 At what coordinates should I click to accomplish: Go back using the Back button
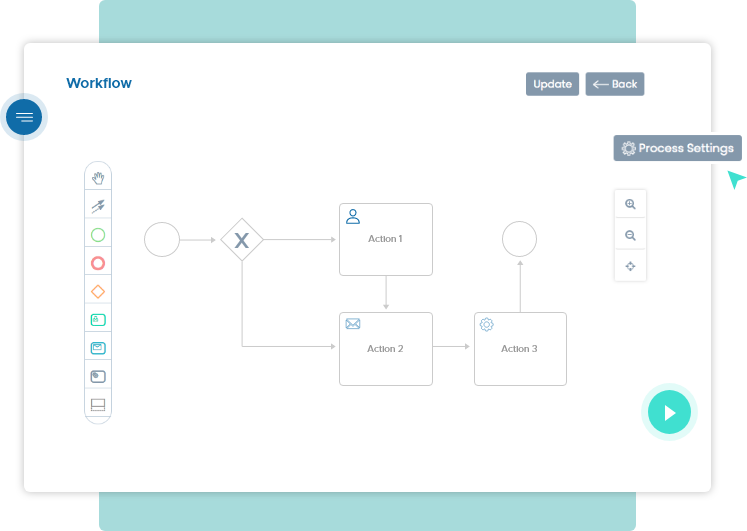tap(615, 84)
